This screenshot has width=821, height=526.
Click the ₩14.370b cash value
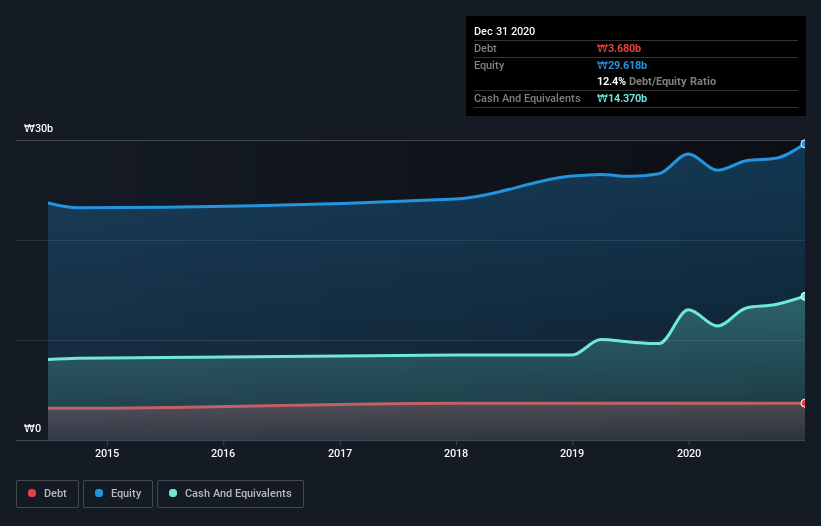pos(622,98)
